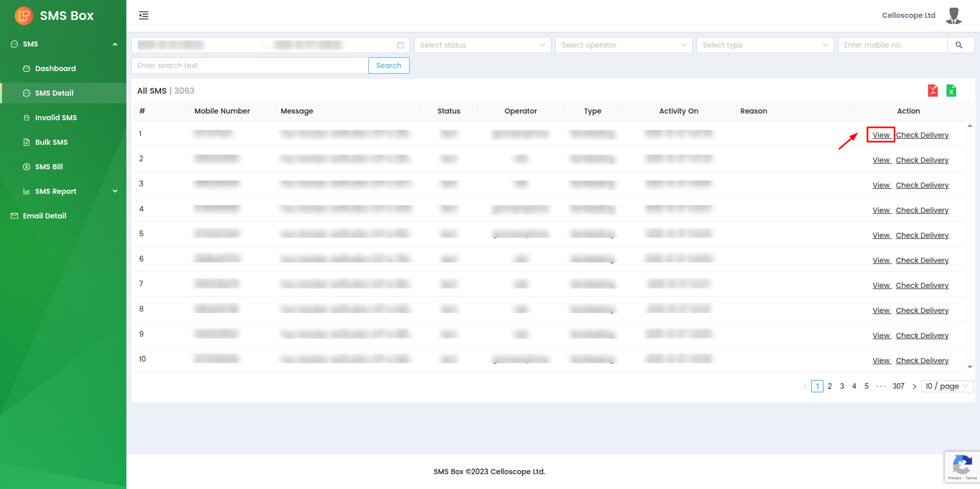Open the calendar date range picker
This screenshot has width=980, height=489.
click(400, 45)
